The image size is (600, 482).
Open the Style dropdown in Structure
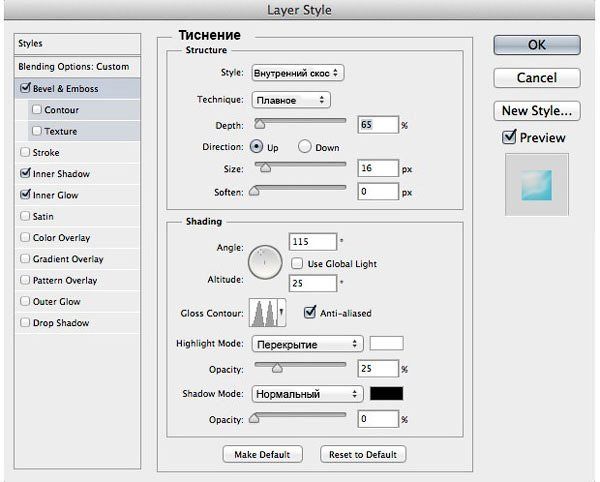[297, 73]
